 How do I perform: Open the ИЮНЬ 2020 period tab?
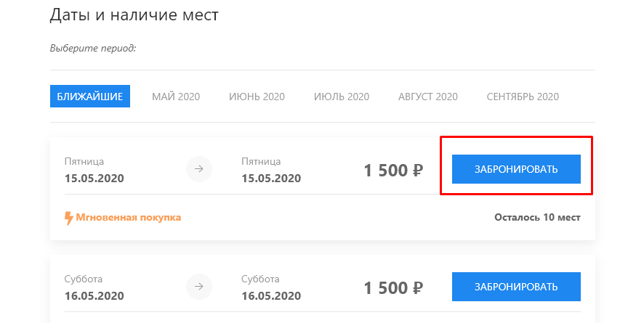(257, 97)
